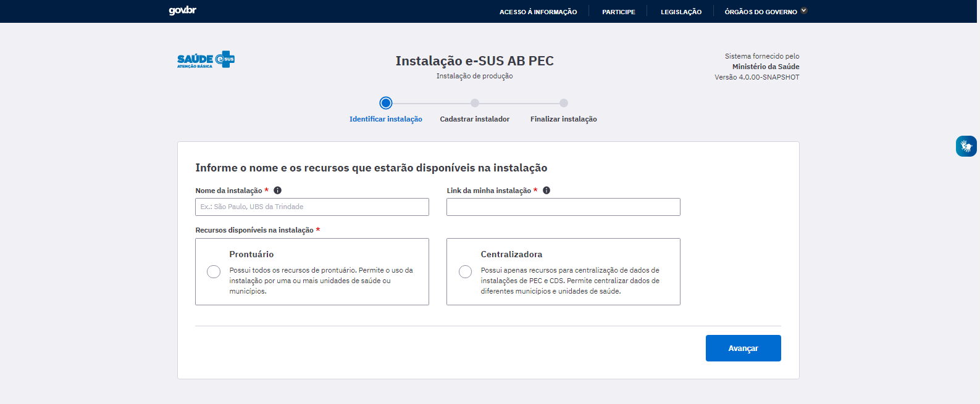Screen dimensions: 980x404
Task: Go to Finalizar instalação step
Action: point(564,119)
